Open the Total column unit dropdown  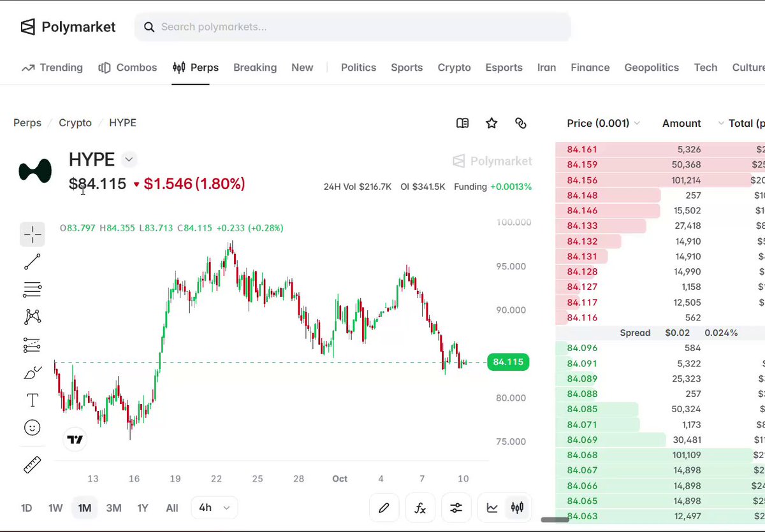click(721, 123)
